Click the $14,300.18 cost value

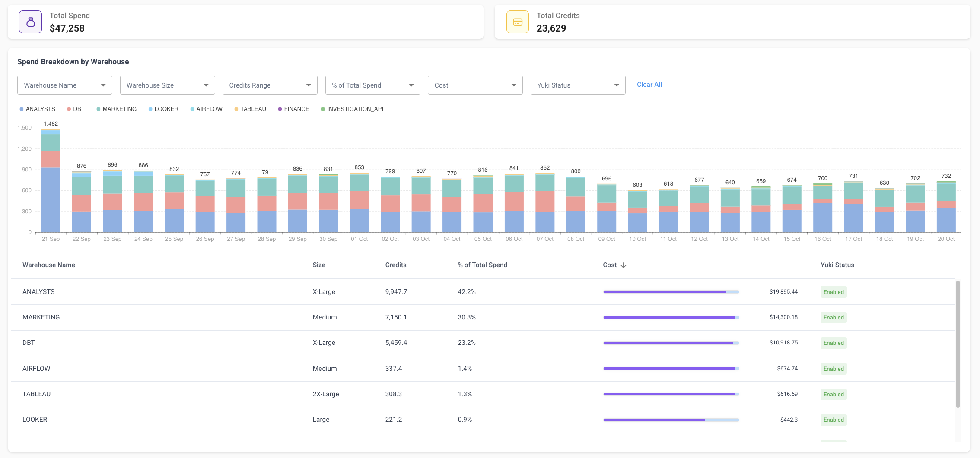[x=783, y=317]
